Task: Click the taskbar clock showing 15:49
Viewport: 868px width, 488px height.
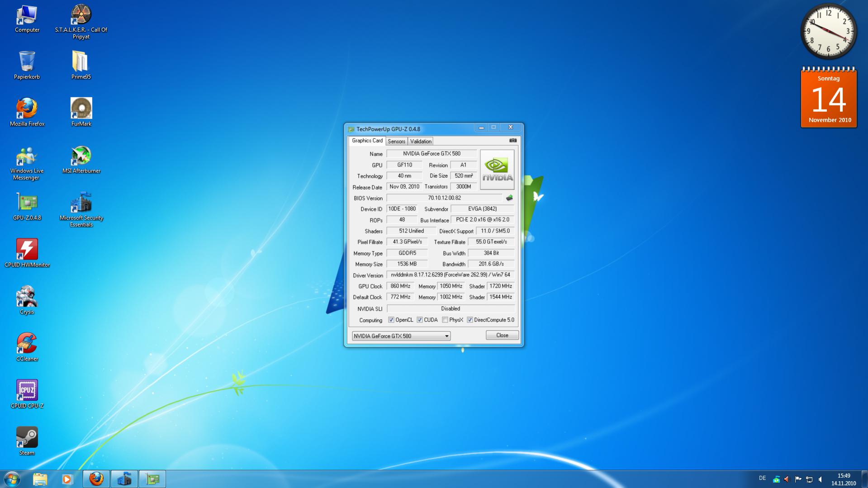Action: [x=844, y=479]
